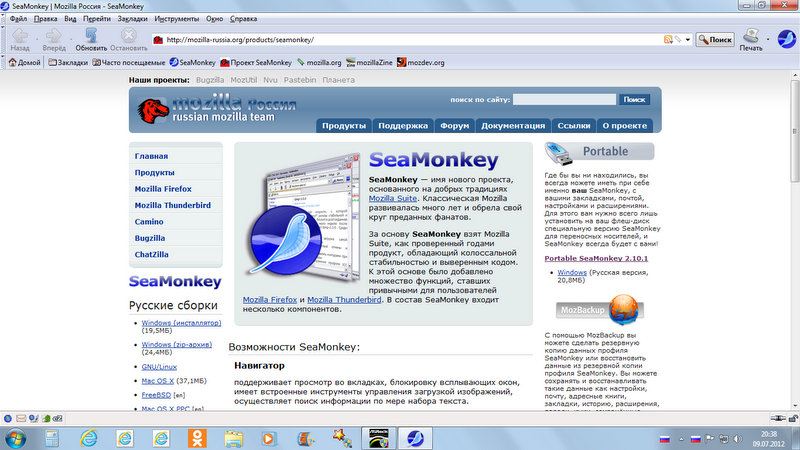Click the site search input field

[x=564, y=99]
